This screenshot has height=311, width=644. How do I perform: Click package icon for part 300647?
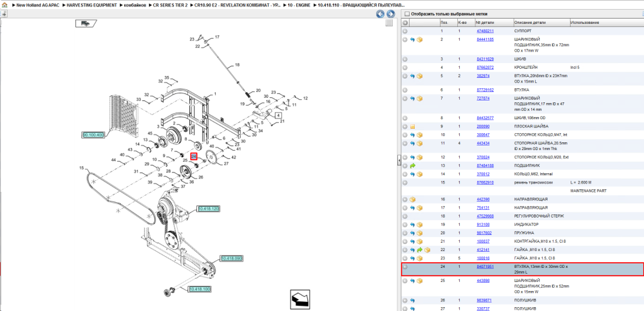(419, 135)
